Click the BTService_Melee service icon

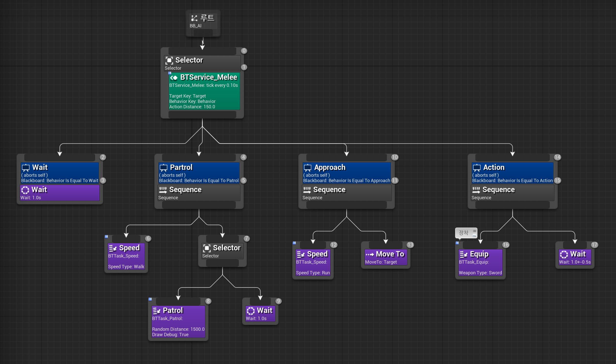click(174, 78)
